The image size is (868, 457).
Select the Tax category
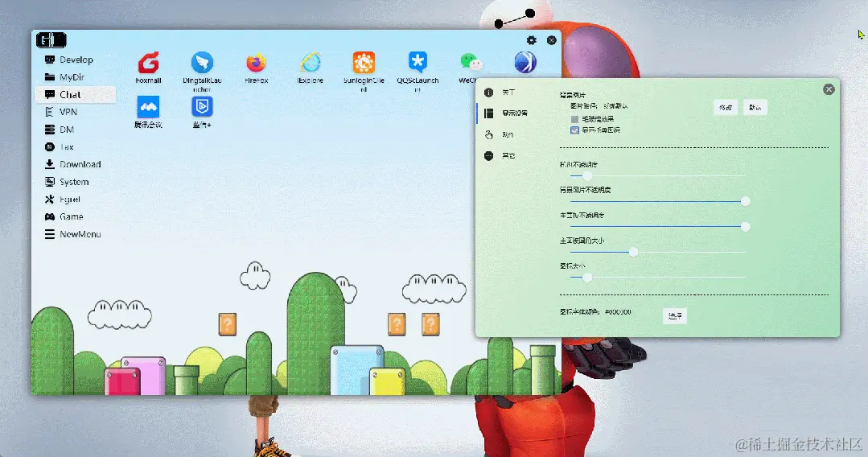click(76, 146)
